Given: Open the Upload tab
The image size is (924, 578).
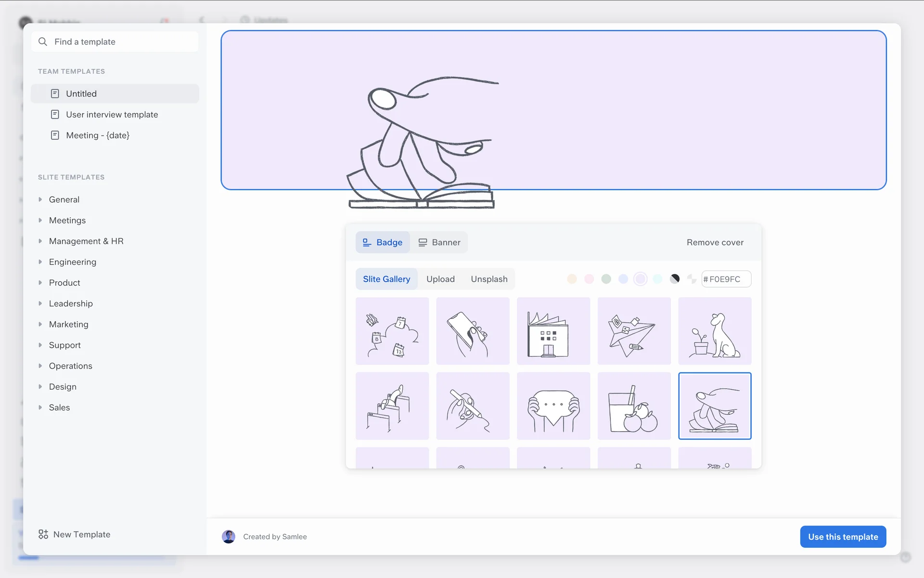Looking at the screenshot, I should 440,279.
